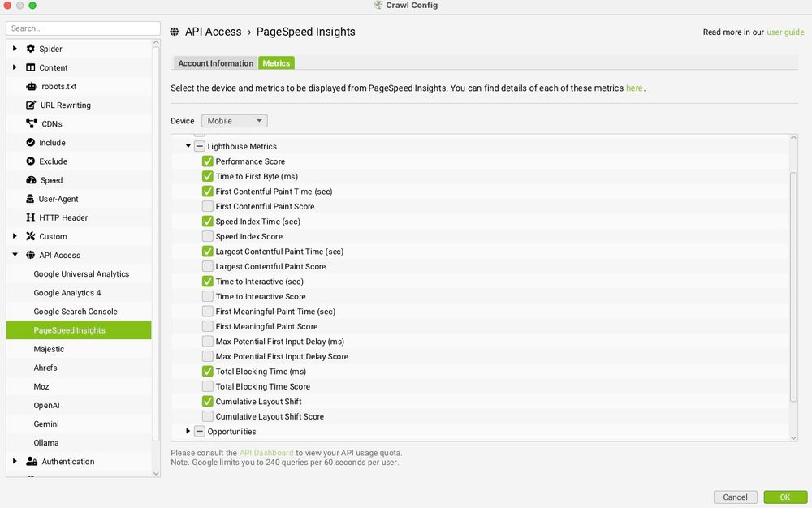Screen dimensions: 812x508
Task: Enable Cumulative Layout Shift Score checkbox
Action: coord(208,416)
